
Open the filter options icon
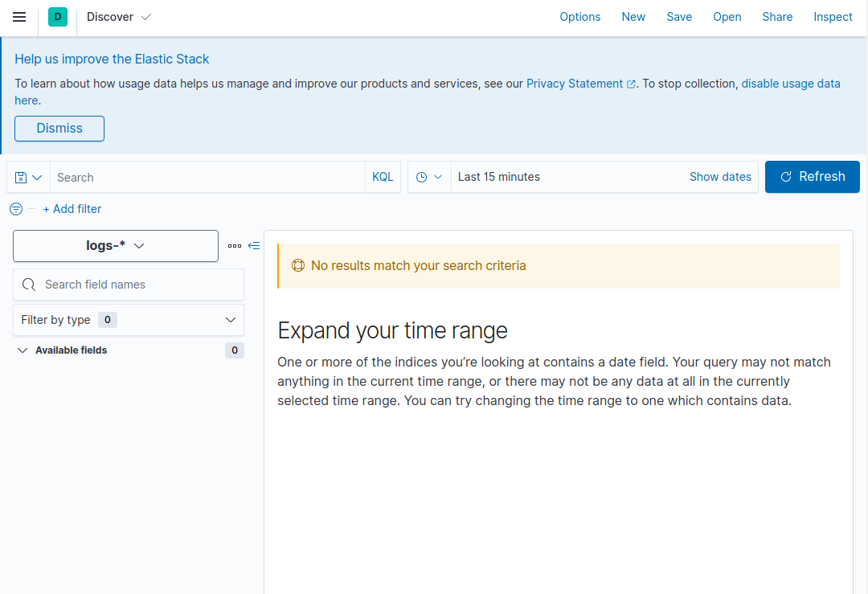coord(16,209)
